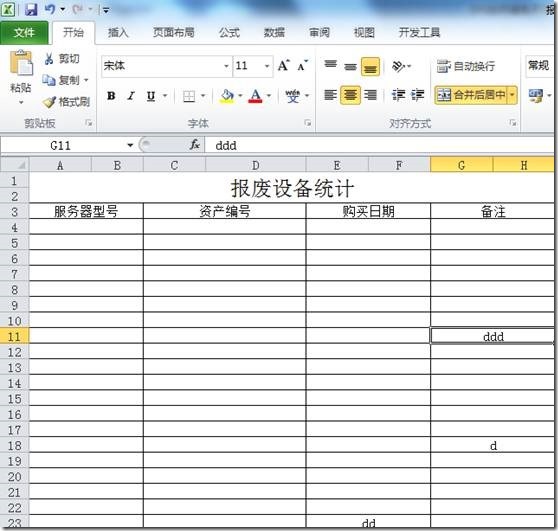This screenshot has width=558, height=531.
Task: Open fill color dropdown arrow
Action: (x=240, y=96)
